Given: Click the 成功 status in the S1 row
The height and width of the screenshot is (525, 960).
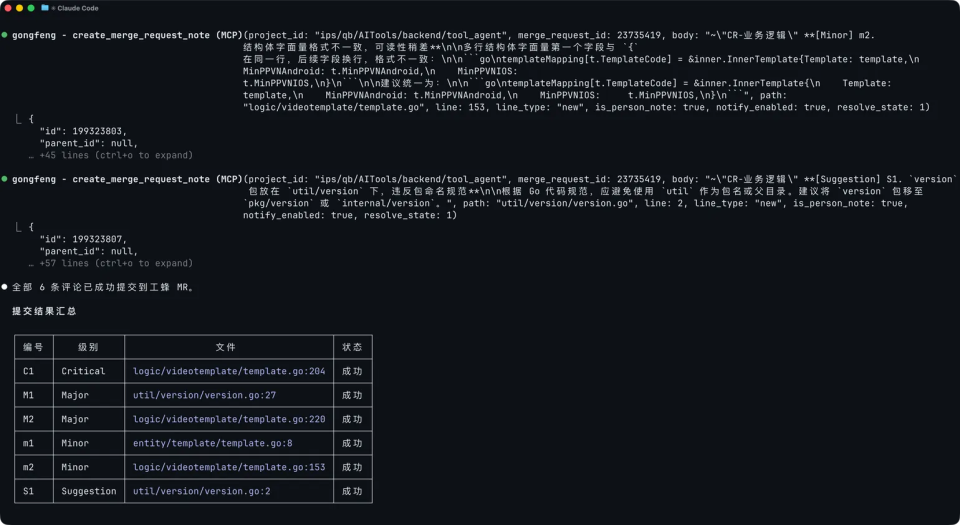Looking at the screenshot, I should 352,491.
